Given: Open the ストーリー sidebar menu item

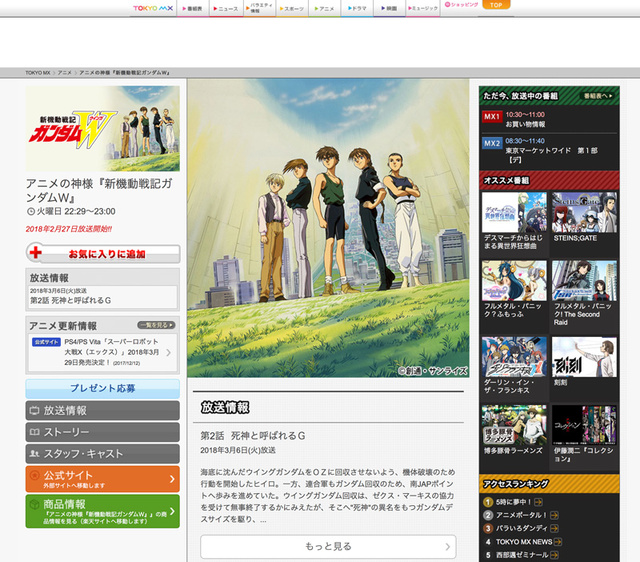Looking at the screenshot, I should click(x=102, y=432).
